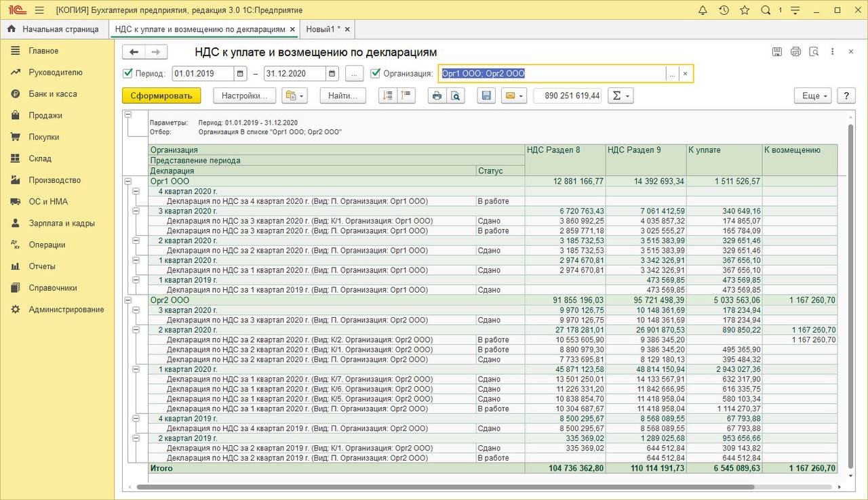Click the sum field 890 251 619,44
This screenshot has width=868, height=500.
(568, 96)
